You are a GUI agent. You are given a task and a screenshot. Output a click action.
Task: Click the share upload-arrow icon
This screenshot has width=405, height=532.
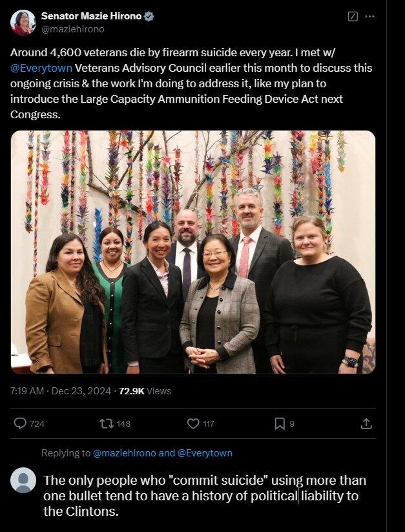coord(366,423)
